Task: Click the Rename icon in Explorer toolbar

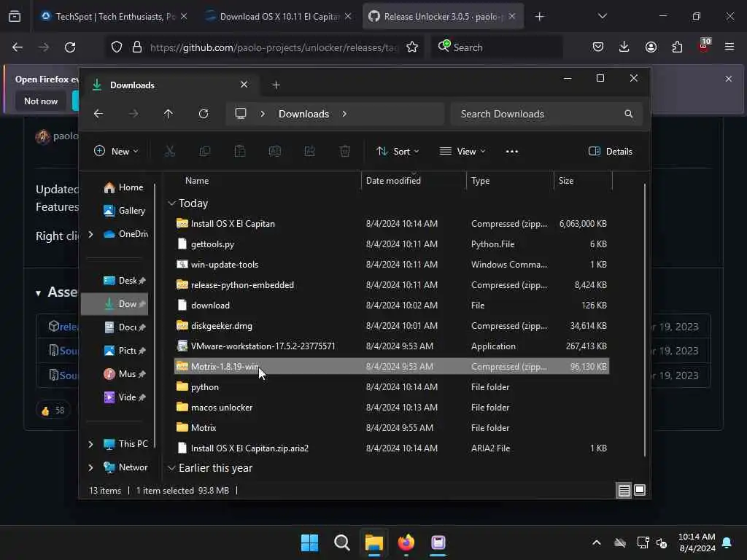Action: pos(275,152)
